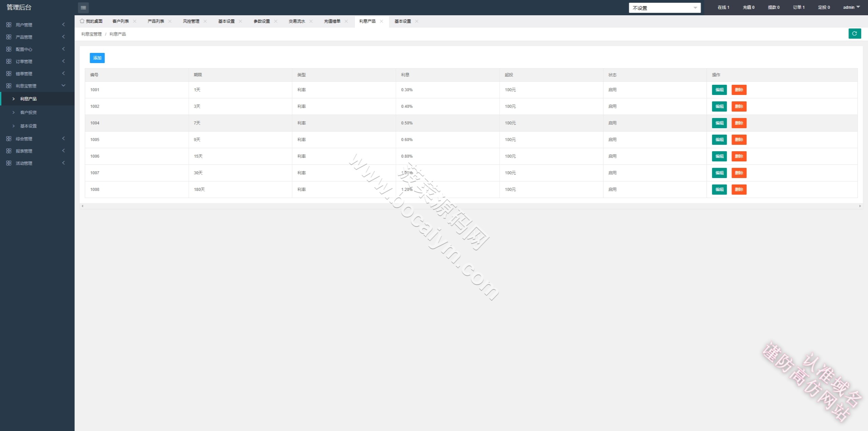
Task: Expand the 活动管理 sidebar menu chevron
Action: pos(63,163)
